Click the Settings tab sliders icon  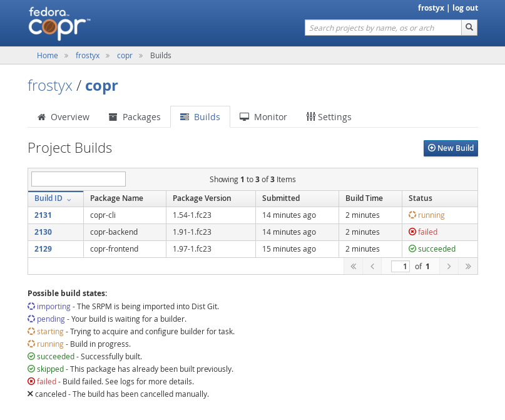click(x=311, y=116)
